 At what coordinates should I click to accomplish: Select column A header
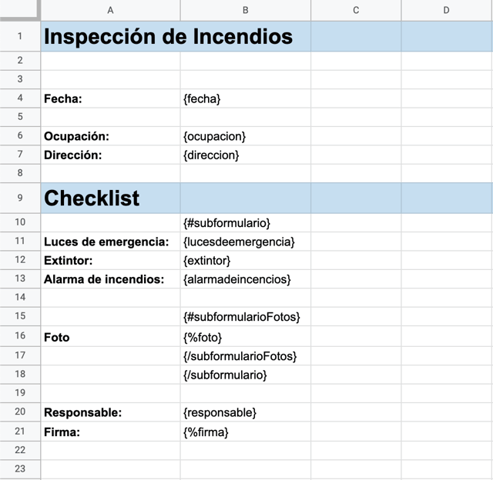point(110,10)
